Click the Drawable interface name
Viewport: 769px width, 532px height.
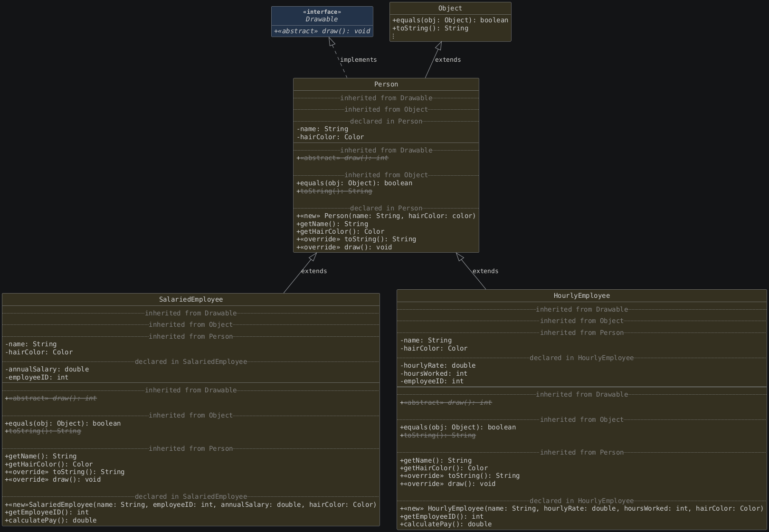[322, 19]
